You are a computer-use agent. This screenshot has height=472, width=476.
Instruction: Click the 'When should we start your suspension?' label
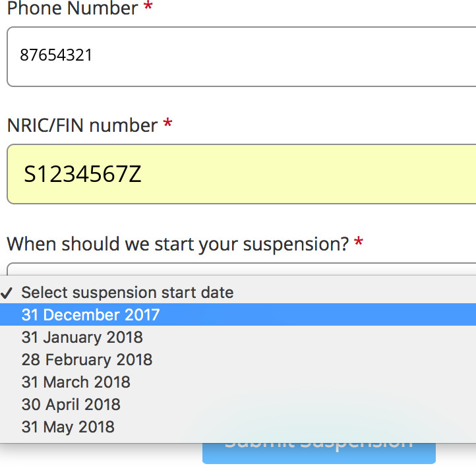click(x=177, y=244)
